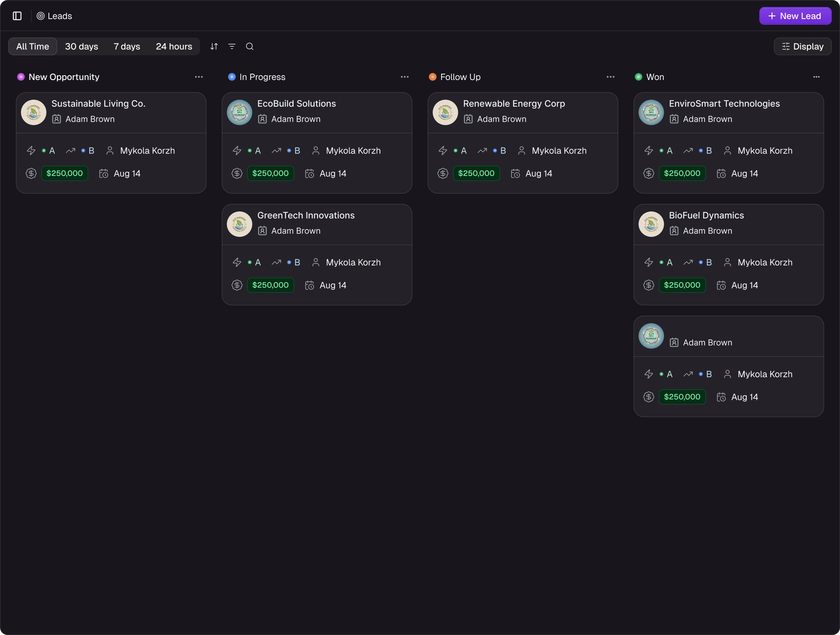This screenshot has height=635, width=840.
Task: Switch range to 24 hours
Action: [x=174, y=46]
